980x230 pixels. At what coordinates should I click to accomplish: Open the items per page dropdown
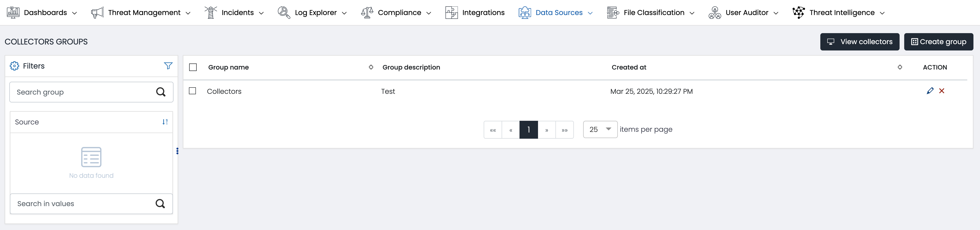click(x=600, y=130)
